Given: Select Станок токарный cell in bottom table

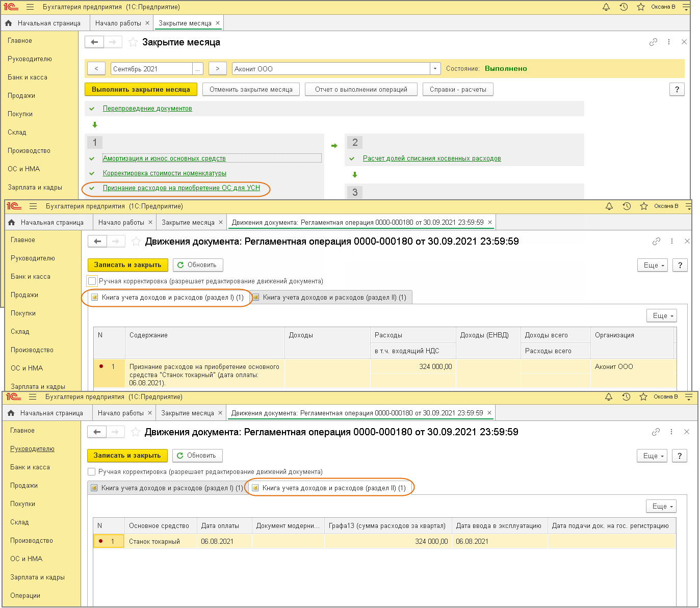Looking at the screenshot, I should (161, 541).
